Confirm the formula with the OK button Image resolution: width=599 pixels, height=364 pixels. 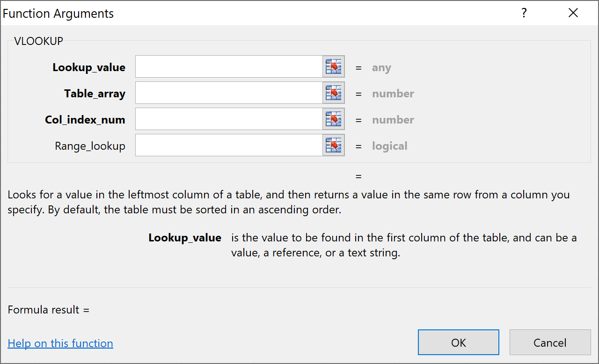coord(458,342)
